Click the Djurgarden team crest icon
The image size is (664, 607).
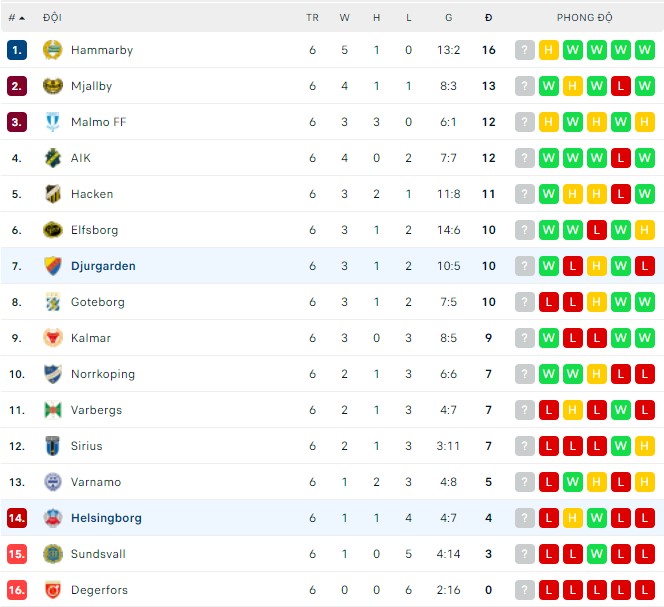(x=53, y=266)
